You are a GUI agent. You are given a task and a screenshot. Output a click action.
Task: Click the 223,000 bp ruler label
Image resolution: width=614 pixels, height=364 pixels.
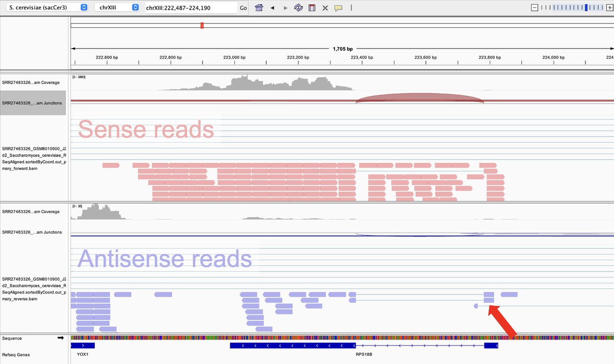pos(234,57)
